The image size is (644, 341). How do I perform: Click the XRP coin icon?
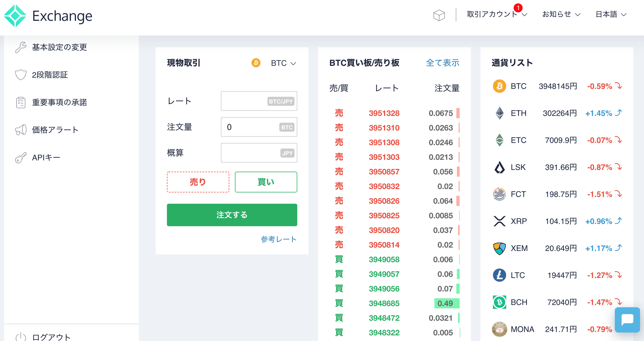[499, 221]
